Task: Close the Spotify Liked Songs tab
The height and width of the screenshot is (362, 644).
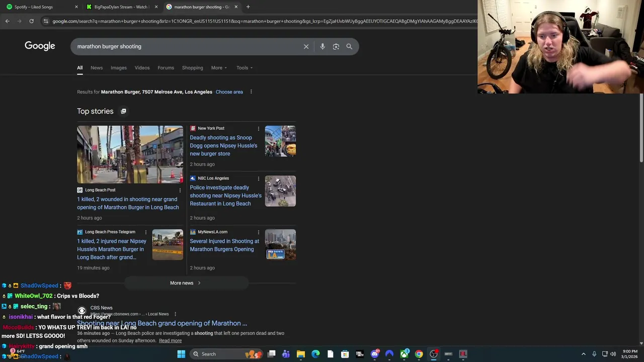Action: pos(76,7)
